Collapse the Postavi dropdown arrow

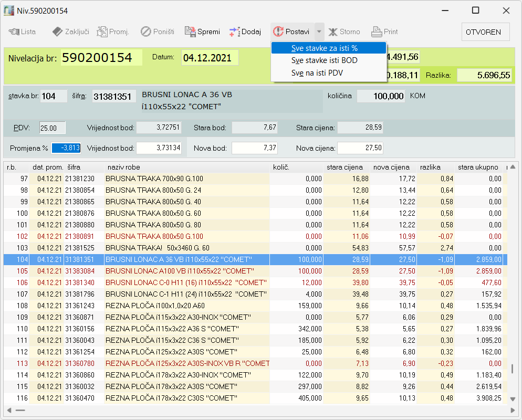(x=319, y=31)
